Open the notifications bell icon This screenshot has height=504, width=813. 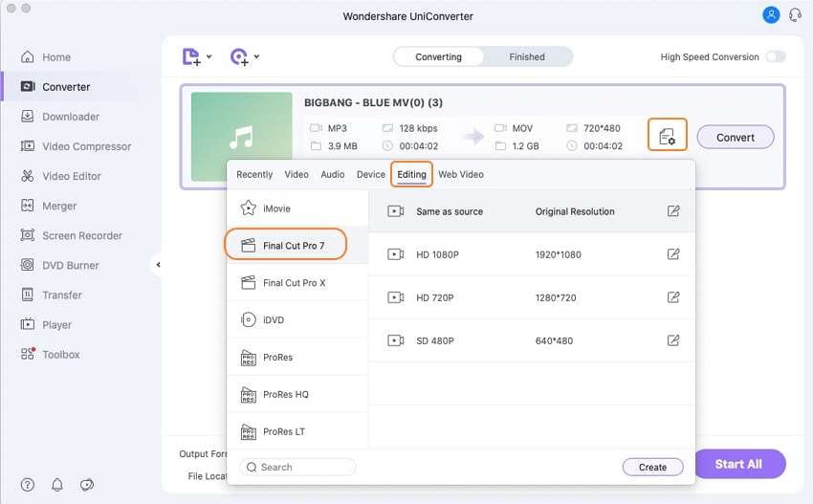(57, 485)
